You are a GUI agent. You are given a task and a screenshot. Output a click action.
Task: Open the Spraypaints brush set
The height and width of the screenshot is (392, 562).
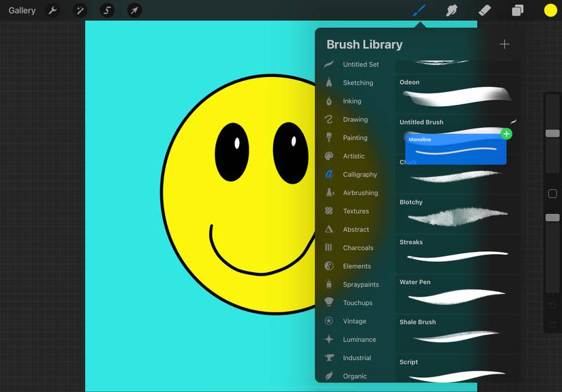pyautogui.click(x=352, y=284)
